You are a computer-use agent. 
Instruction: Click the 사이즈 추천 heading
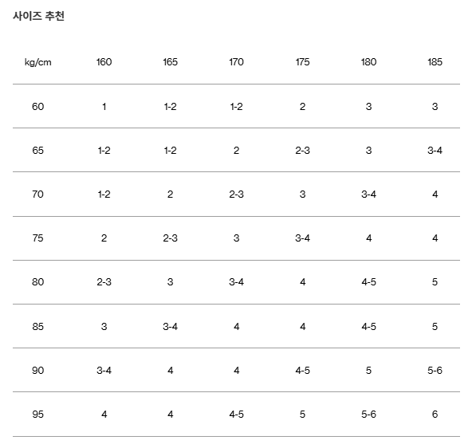click(x=38, y=16)
